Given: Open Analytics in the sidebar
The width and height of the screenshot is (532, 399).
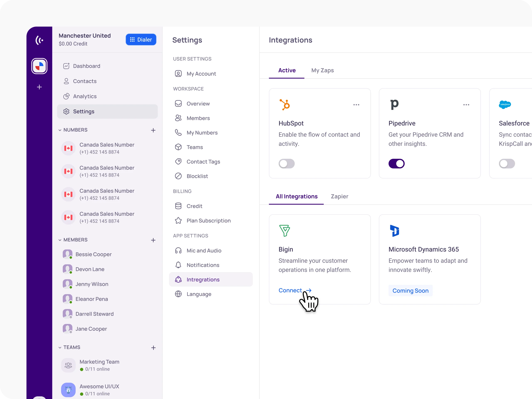Looking at the screenshot, I should [107, 96].
